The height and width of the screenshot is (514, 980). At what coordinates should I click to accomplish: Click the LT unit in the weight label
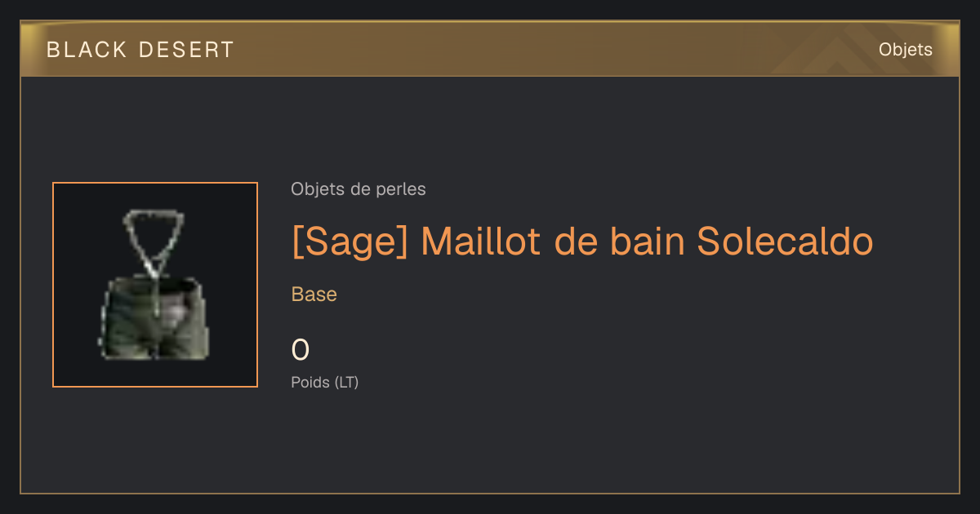(x=346, y=382)
